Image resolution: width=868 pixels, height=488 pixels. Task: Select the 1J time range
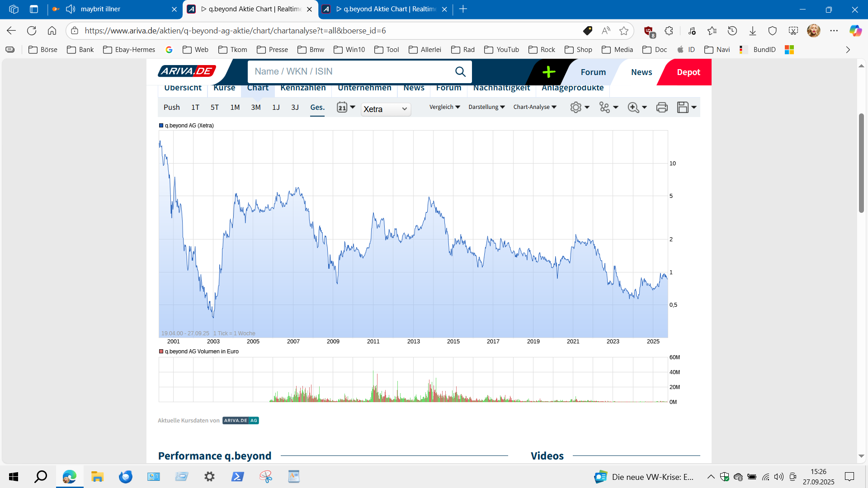(276, 108)
